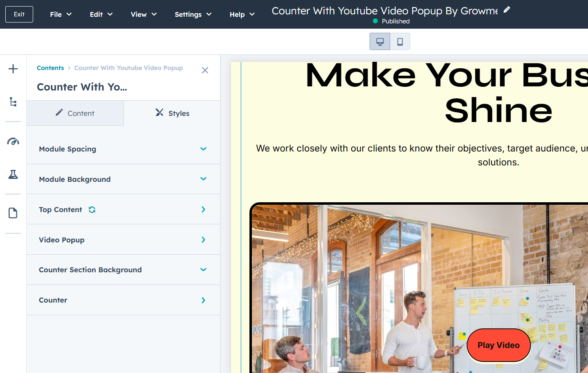Click the refresh icon beside Top Content

click(92, 210)
